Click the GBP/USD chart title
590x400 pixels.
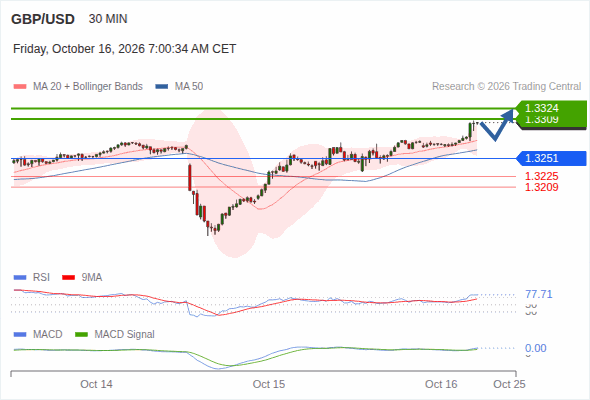click(43, 19)
